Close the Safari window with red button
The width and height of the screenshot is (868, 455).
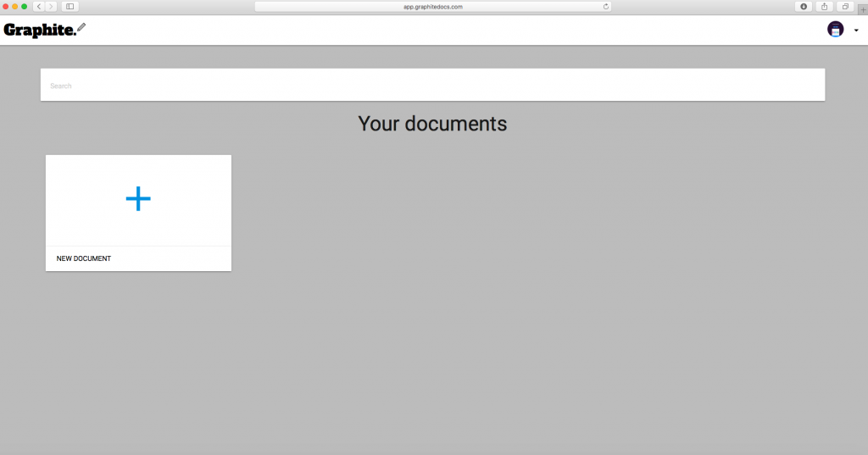pos(6,7)
